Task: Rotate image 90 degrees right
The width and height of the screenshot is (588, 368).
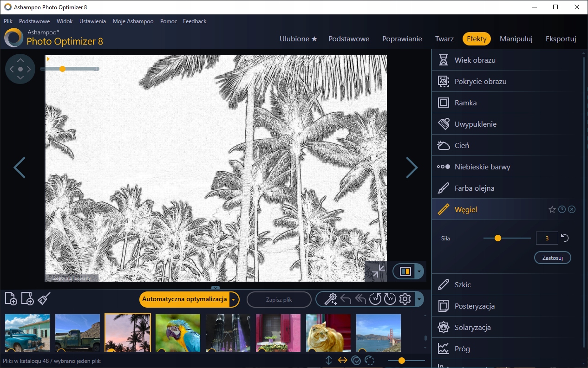Action: [390, 299]
